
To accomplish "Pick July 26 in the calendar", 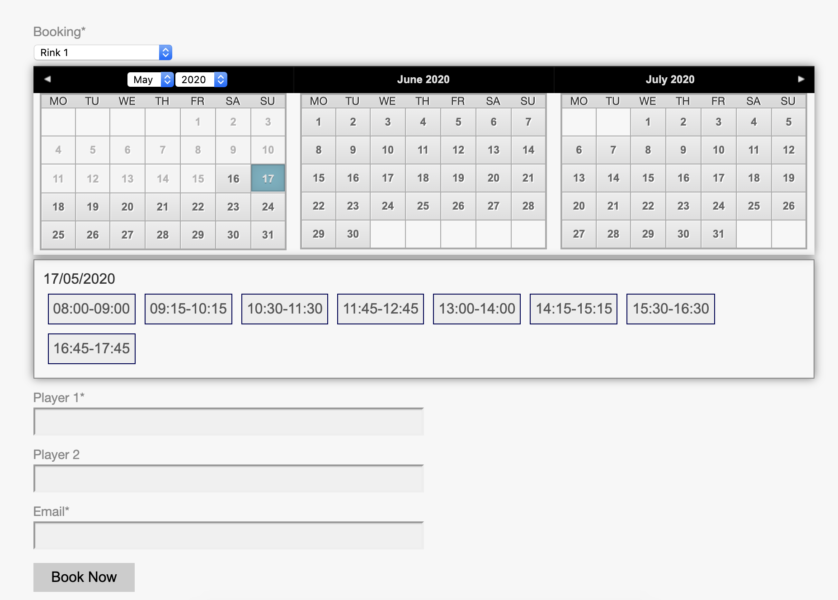I will tap(788, 206).
